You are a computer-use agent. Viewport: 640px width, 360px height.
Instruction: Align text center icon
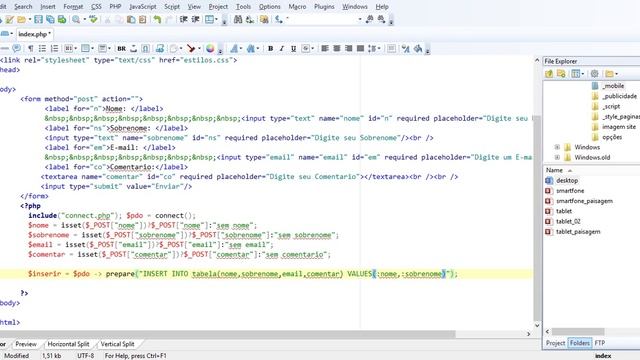coord(337,49)
